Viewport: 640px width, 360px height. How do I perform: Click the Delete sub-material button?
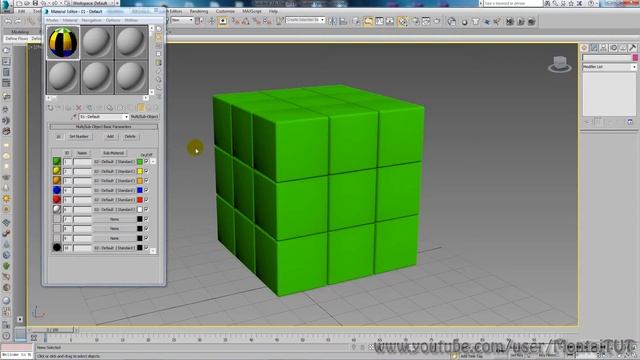tap(130, 136)
